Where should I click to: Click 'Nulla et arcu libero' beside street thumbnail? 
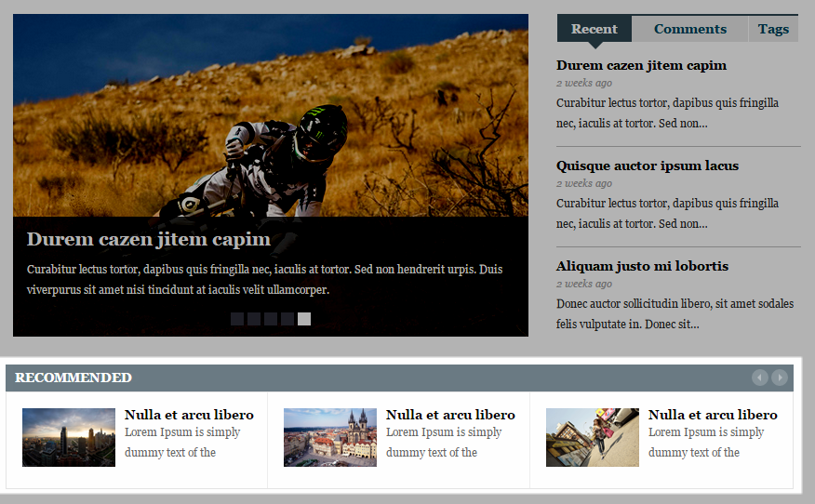coord(713,415)
